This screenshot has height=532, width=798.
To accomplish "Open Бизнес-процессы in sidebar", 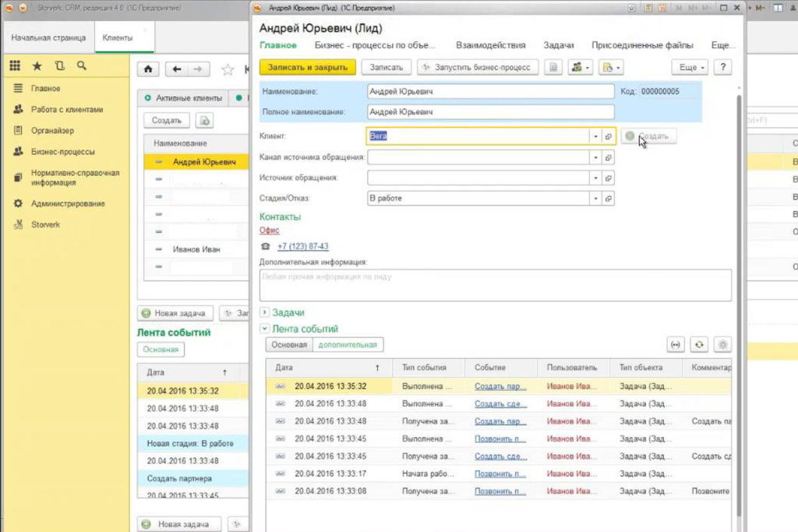I will (62, 152).
